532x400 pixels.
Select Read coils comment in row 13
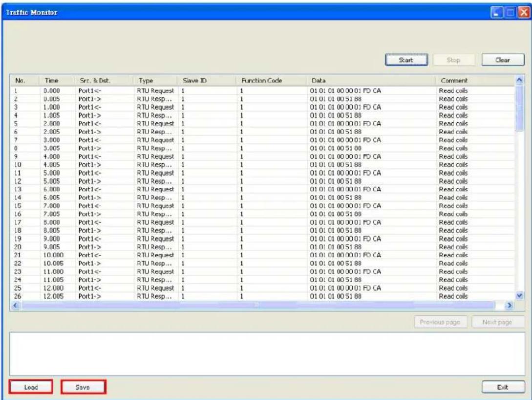[453, 189]
